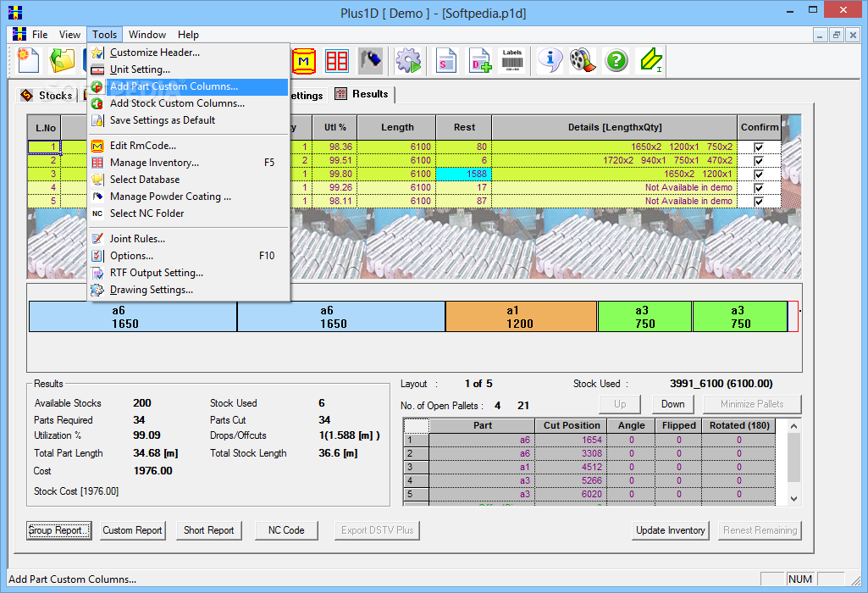Click the gear Run optimization toolbar icon

[408, 61]
